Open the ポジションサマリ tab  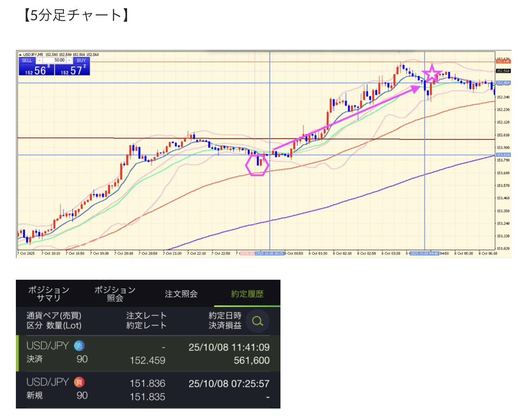coord(49,294)
